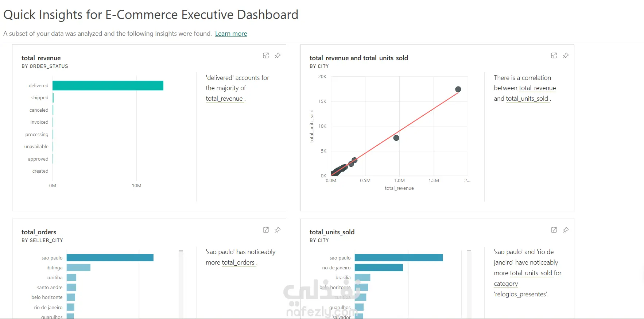Click the total_orders link in sao paulo insight
Viewport: 644px width, 319px height.
click(x=238, y=262)
